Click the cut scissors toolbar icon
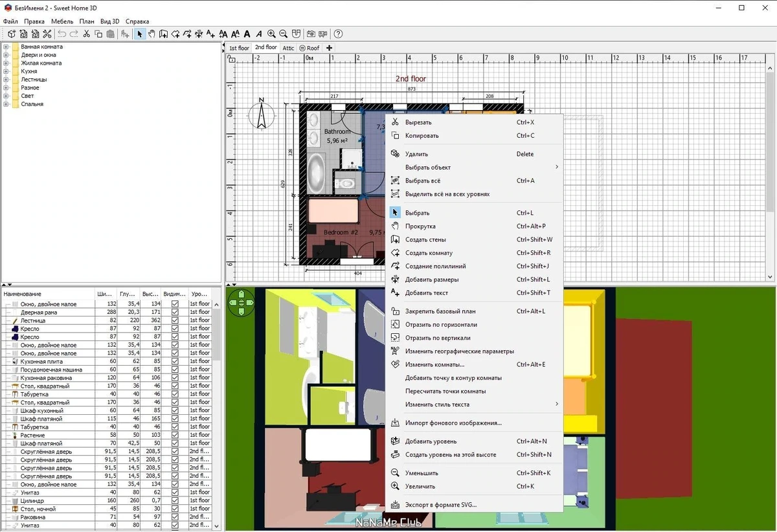This screenshot has height=532, width=777. [x=86, y=34]
